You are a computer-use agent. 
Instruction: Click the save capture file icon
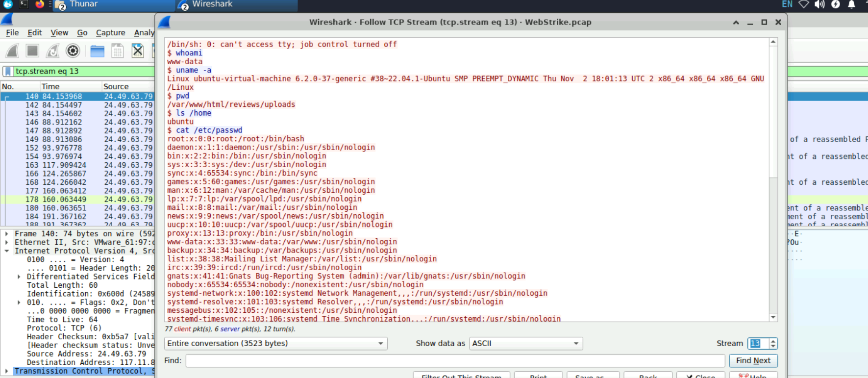click(x=118, y=51)
